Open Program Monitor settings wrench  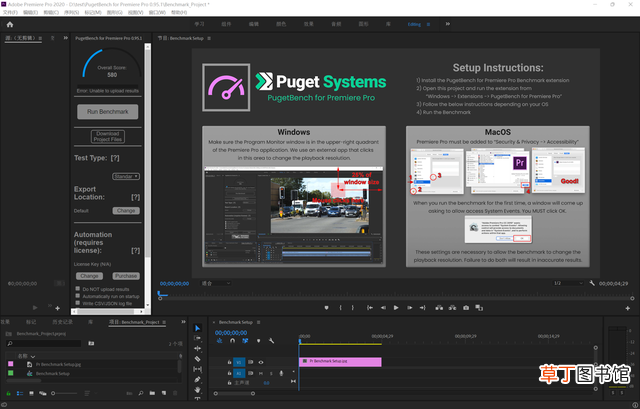click(x=592, y=283)
